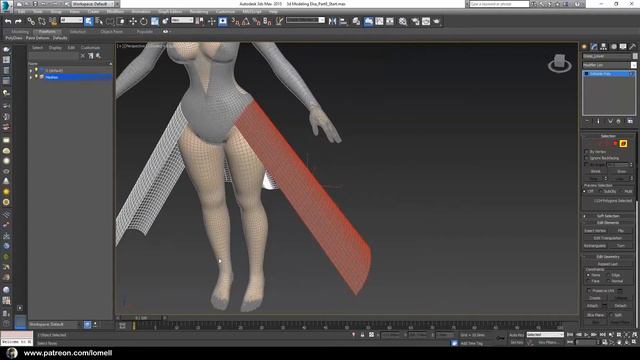Click the Redo arrow in main toolbar
This screenshot has width=640, height=360.
(x=18, y=21)
